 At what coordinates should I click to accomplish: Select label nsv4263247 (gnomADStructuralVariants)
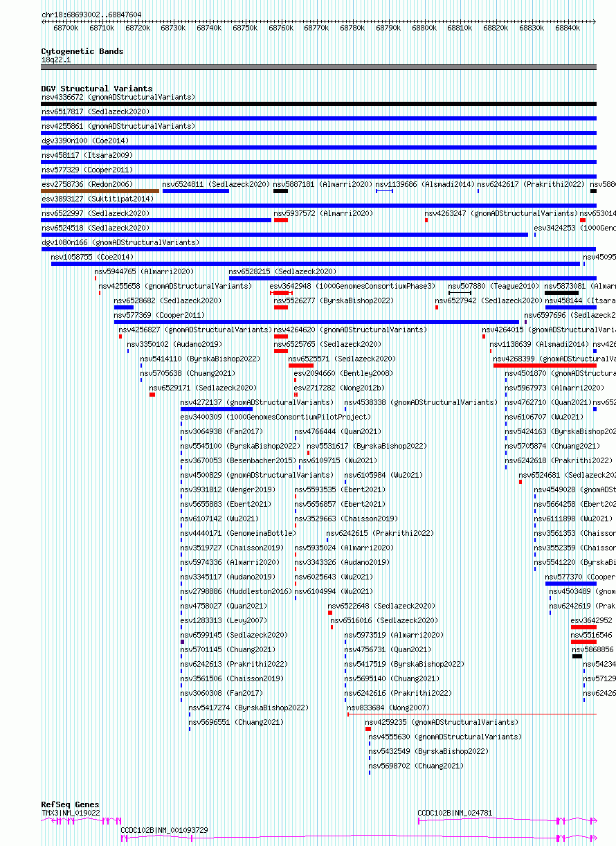click(501, 213)
